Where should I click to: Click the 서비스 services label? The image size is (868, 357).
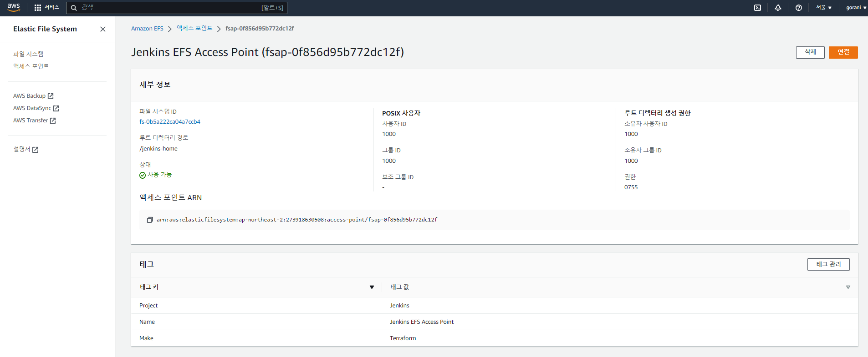pyautogui.click(x=52, y=8)
